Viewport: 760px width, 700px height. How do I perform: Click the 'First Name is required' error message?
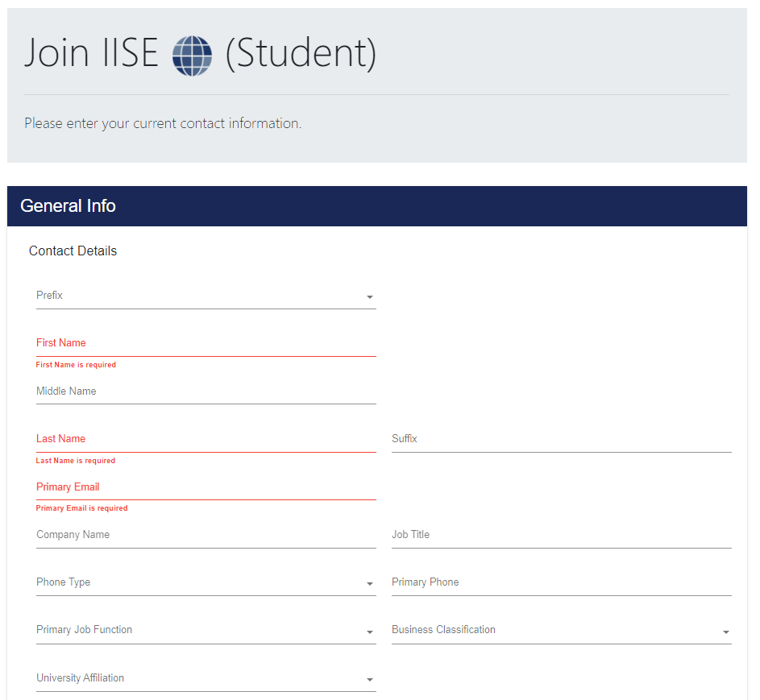pos(76,365)
